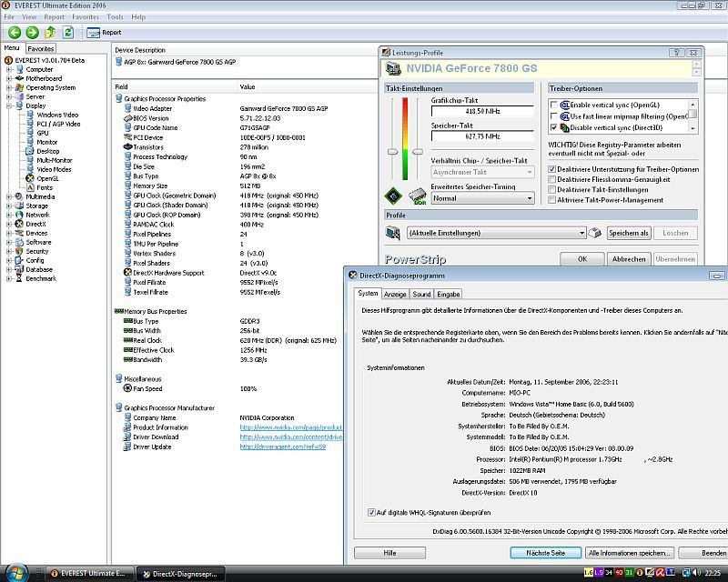Open the Report wizard toolbar button
The height and width of the screenshot is (582, 728).
pos(105,33)
